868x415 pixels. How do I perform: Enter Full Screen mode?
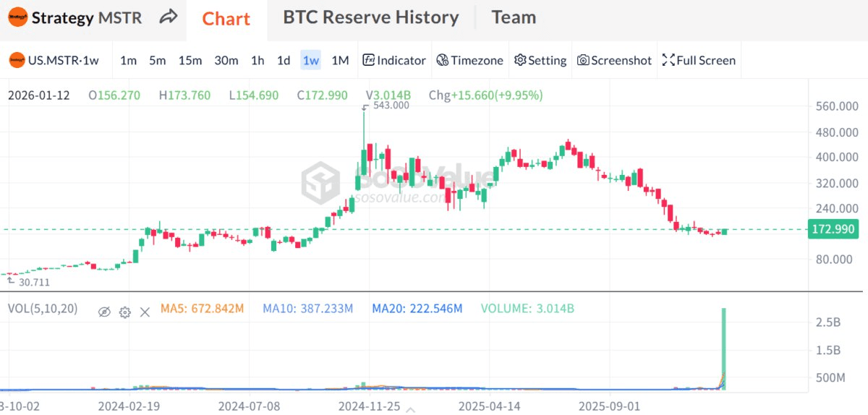click(x=699, y=61)
